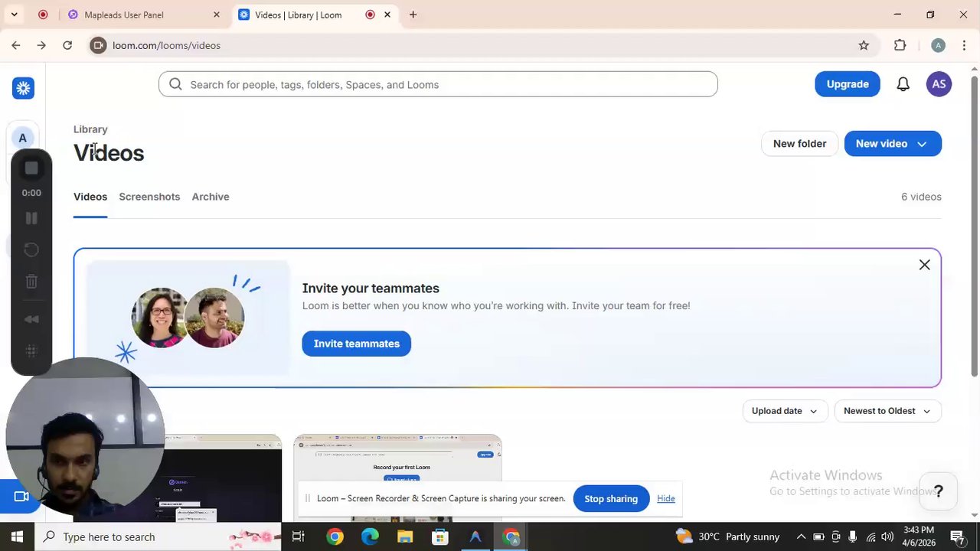Select the Videos | Library | Loom browser tab
This screenshot has width=980, height=551.
click(314, 15)
